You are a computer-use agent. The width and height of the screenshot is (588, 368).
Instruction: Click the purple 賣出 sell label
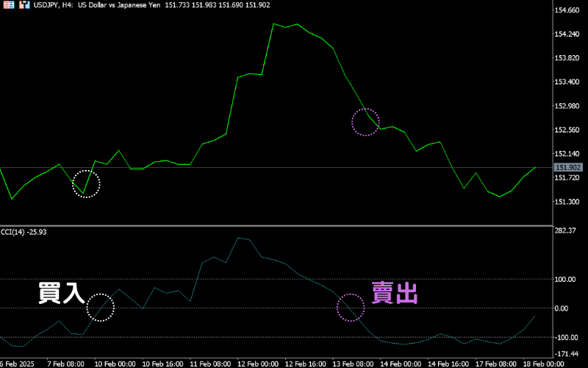pos(395,293)
